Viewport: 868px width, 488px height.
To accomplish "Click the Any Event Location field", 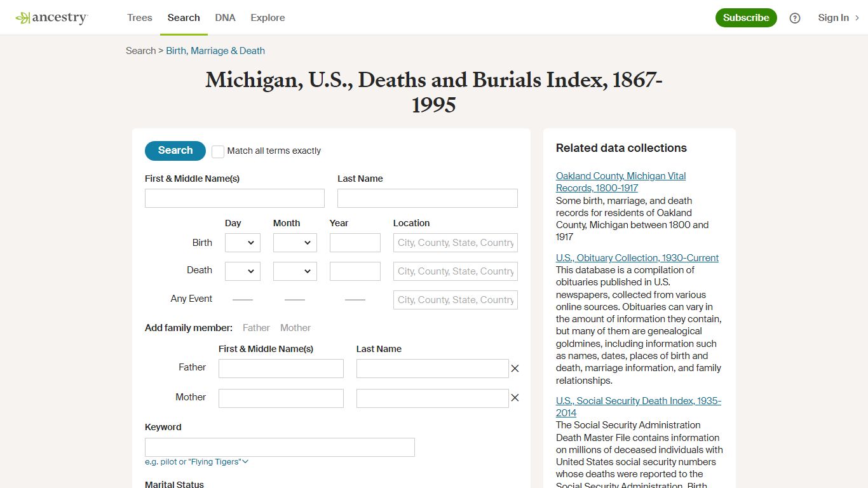I will point(456,300).
